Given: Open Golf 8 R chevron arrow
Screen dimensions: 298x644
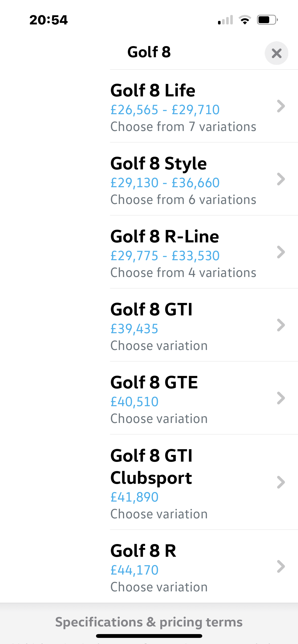Looking at the screenshot, I should [281, 566].
